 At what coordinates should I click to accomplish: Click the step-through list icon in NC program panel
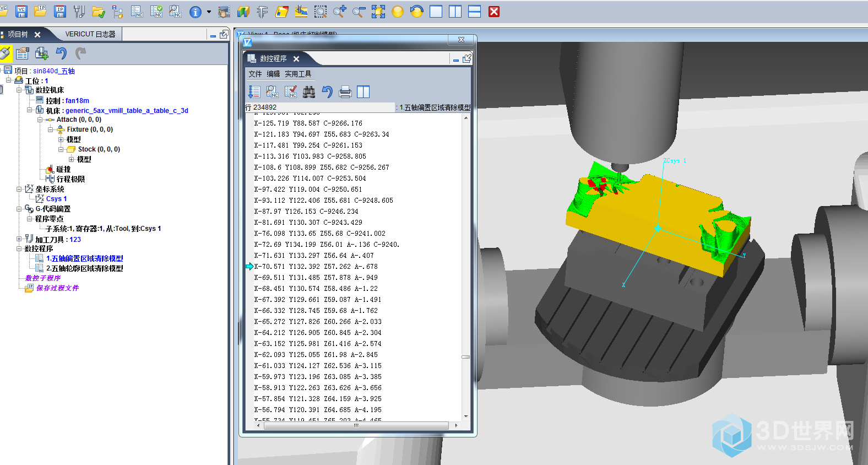254,92
